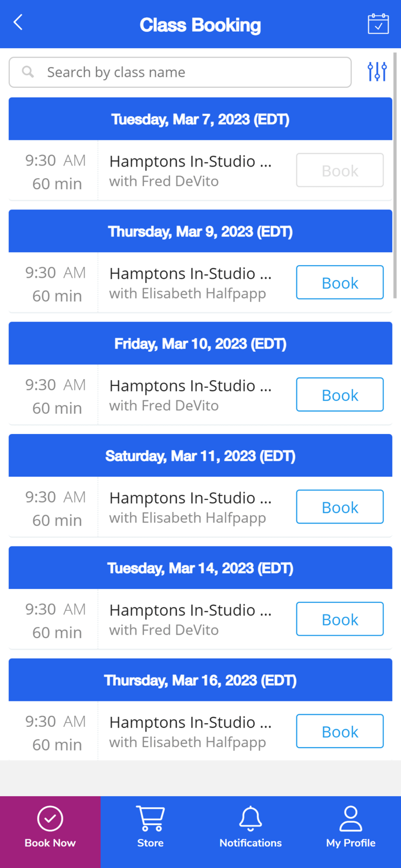
Task: Open the Fred DeVito class on Mar 10
Action: [190, 395]
